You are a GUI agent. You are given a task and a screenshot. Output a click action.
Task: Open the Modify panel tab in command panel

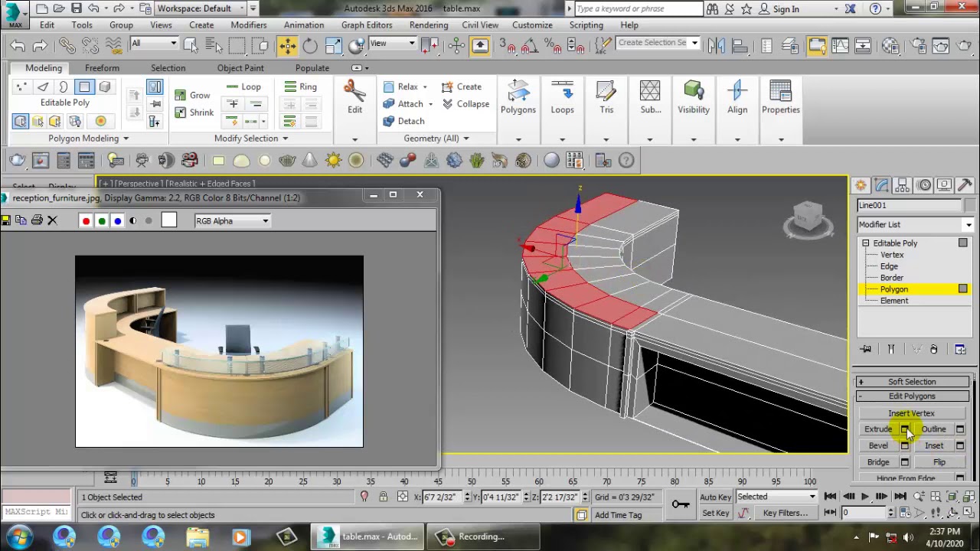click(882, 185)
